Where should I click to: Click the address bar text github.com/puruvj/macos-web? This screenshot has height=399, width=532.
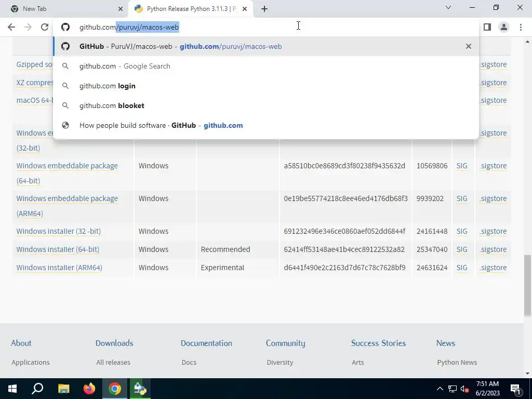[129, 27]
